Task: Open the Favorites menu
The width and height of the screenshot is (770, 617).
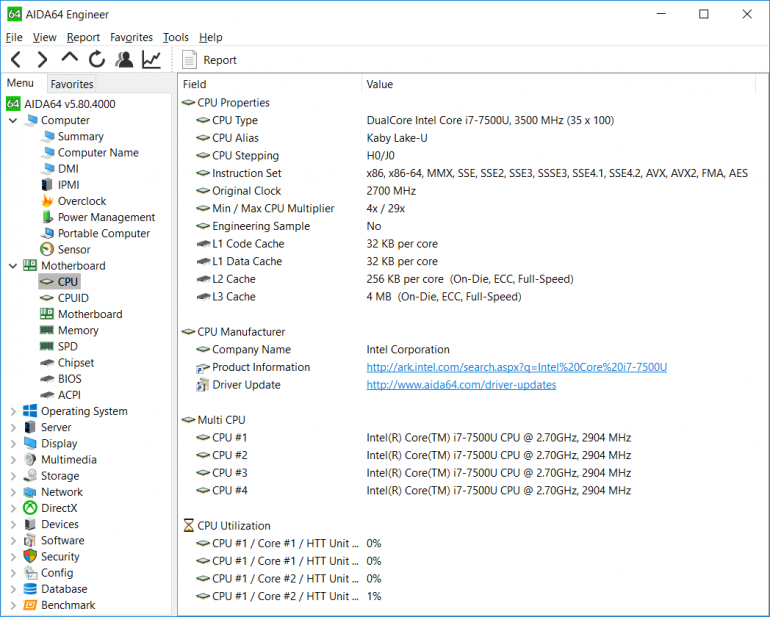Action: click(131, 37)
